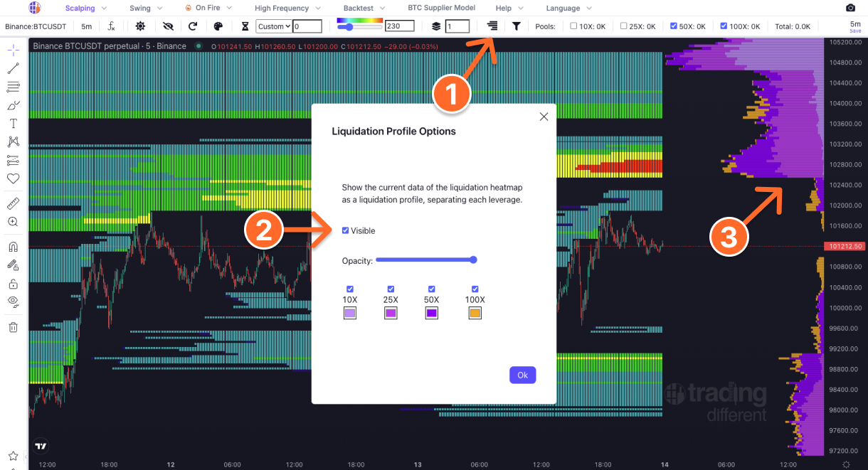Enable the Visible checkbox in Liquidation Profile Options

pyautogui.click(x=346, y=230)
